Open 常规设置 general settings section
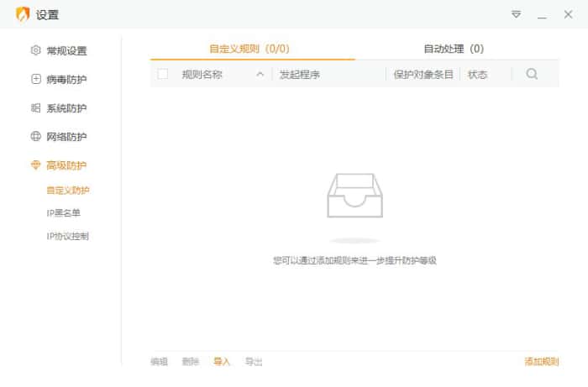588x387 pixels. [66, 50]
